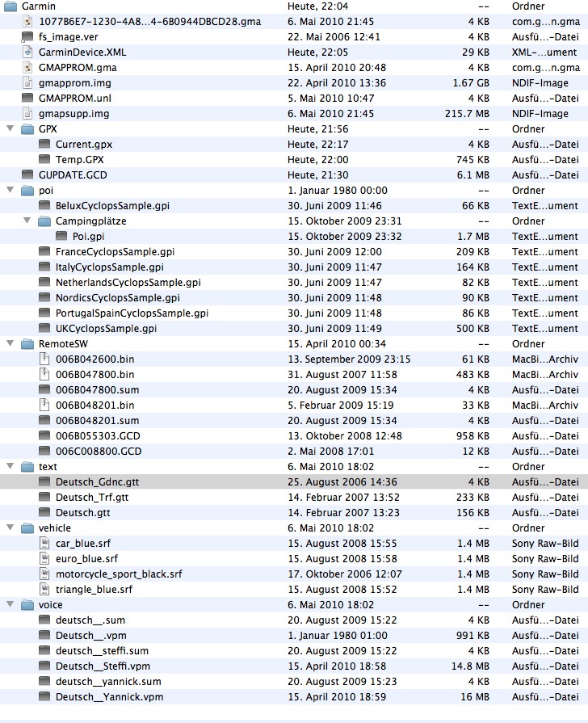Image resolution: width=588 pixels, height=723 pixels.
Task: Select the NetherlandsCyclopsSample.gpi file name
Action: (128, 282)
